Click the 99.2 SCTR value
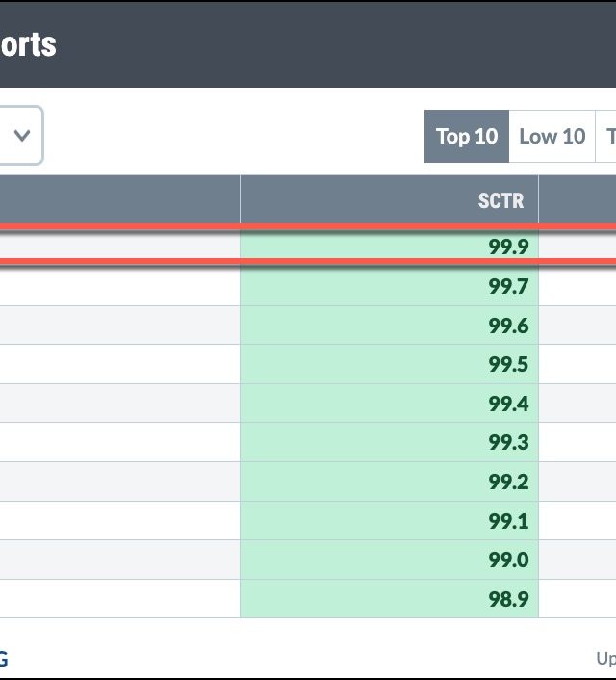The height and width of the screenshot is (680, 616). (508, 482)
